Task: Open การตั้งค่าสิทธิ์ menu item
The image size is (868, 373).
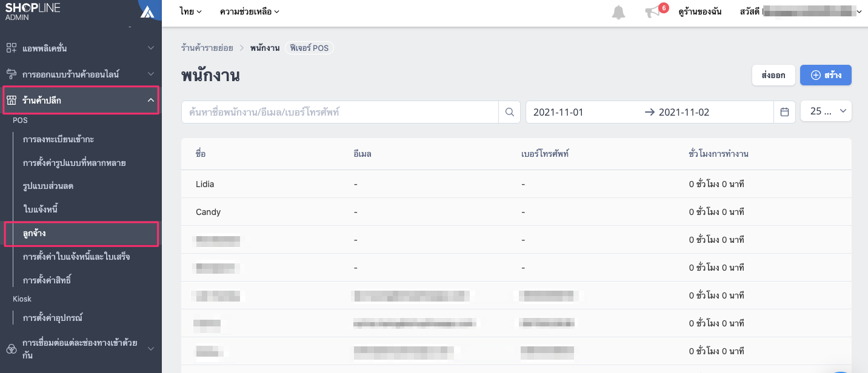Action: (48, 281)
